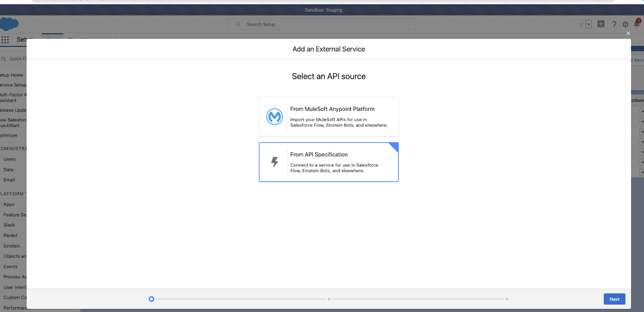Open the global actions plus icon
The image size is (644, 312).
[x=601, y=24]
